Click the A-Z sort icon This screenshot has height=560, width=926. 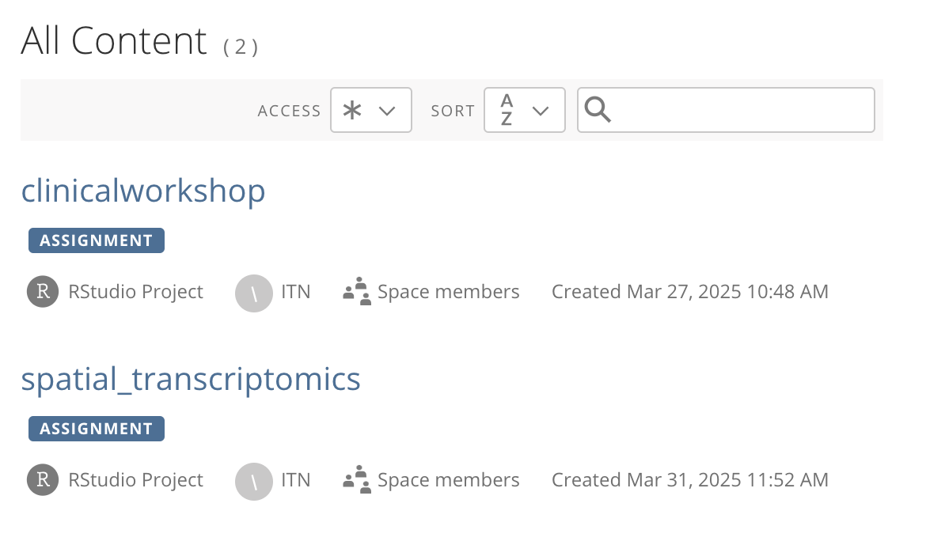click(x=506, y=111)
